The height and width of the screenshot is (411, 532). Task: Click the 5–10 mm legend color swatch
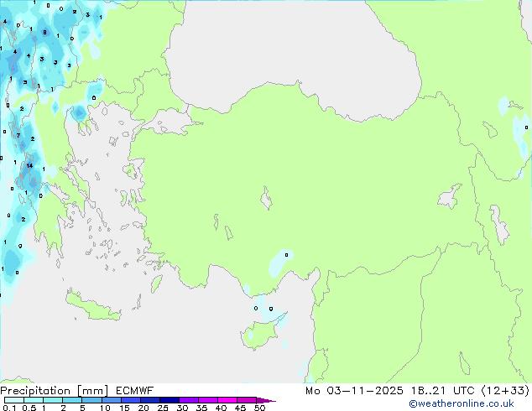91,400
